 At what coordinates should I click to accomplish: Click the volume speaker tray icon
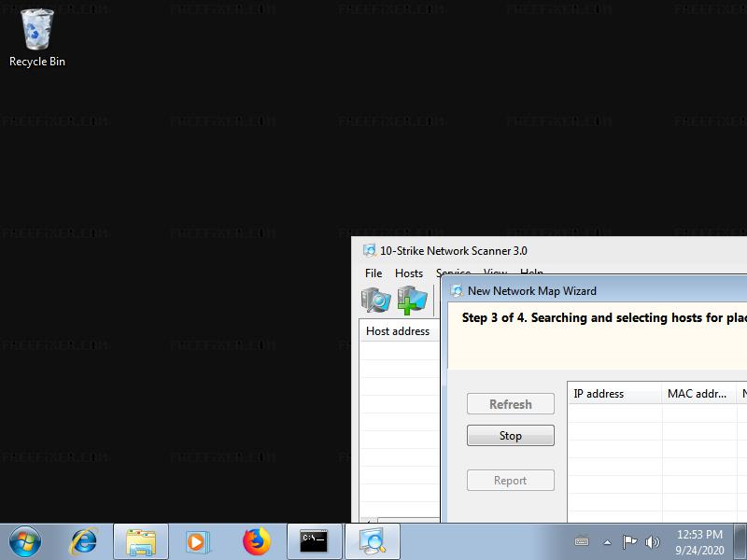tap(652, 541)
